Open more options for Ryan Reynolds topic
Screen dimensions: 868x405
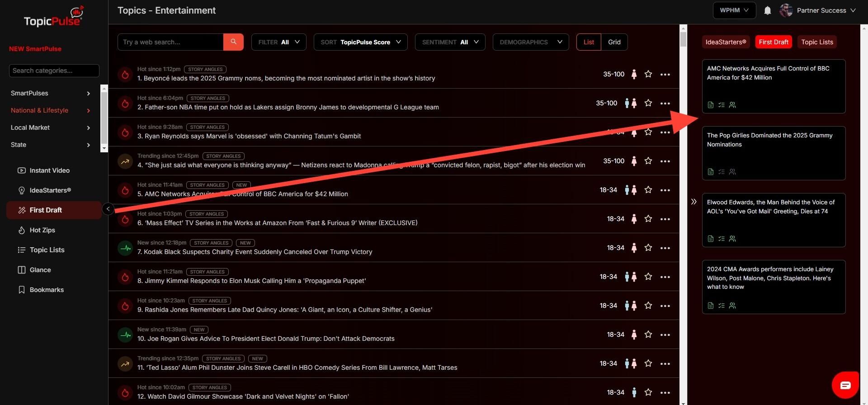[x=665, y=132]
